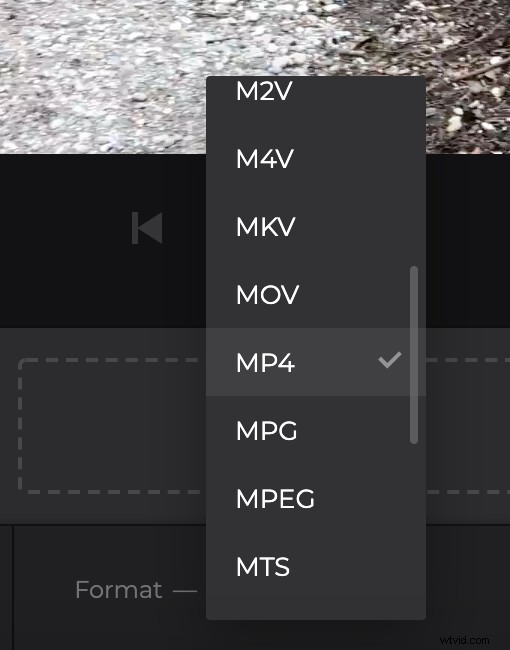Click the skip-to-start playback icon
This screenshot has height=650, width=510.
pos(147,228)
